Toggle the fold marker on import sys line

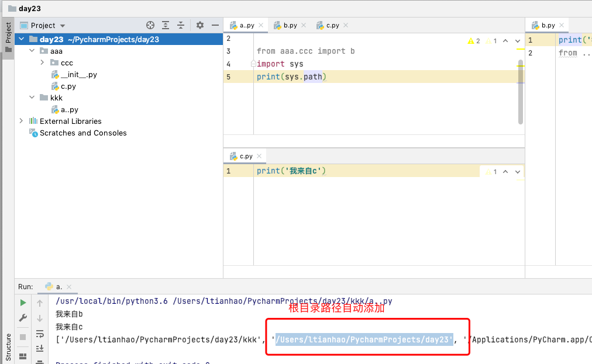coord(253,64)
